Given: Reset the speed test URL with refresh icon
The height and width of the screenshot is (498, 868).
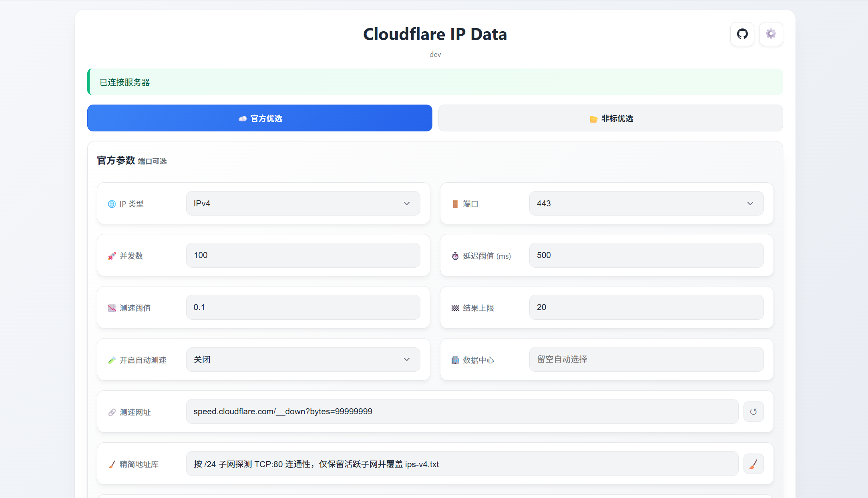Looking at the screenshot, I should pyautogui.click(x=753, y=411).
